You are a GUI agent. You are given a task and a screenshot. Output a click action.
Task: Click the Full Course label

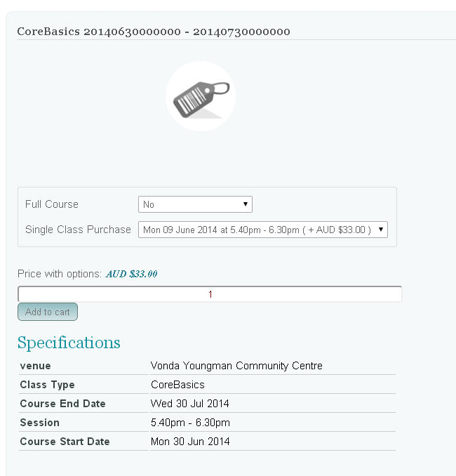pos(52,204)
